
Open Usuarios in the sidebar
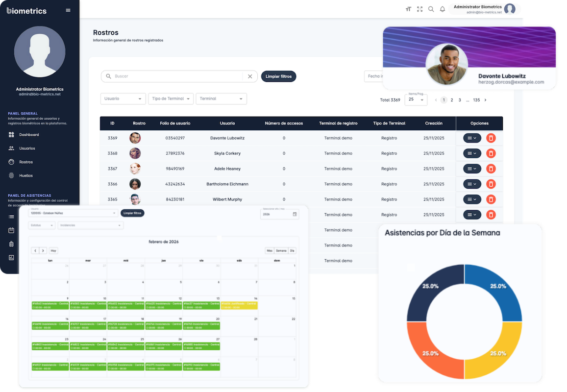tap(27, 148)
